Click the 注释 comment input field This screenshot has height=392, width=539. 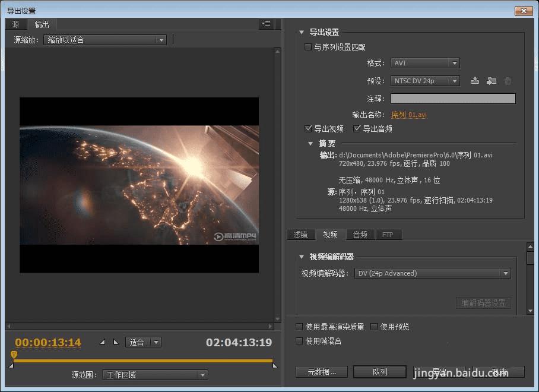[452, 99]
